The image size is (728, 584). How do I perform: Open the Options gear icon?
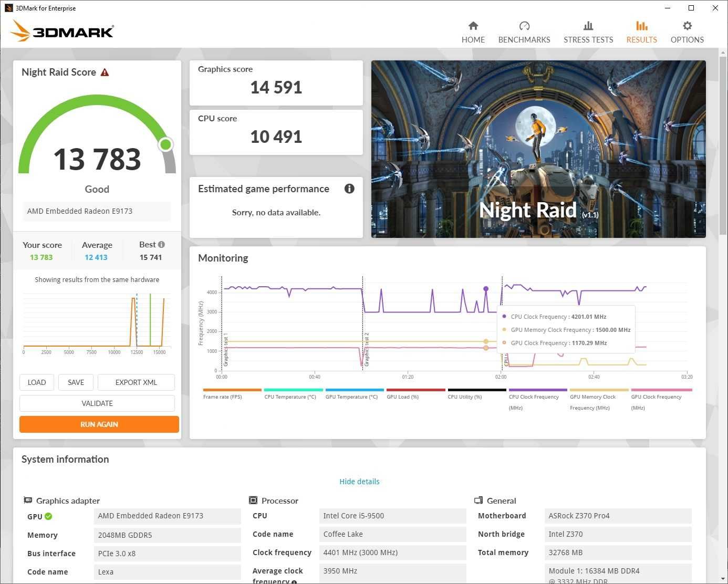(687, 26)
